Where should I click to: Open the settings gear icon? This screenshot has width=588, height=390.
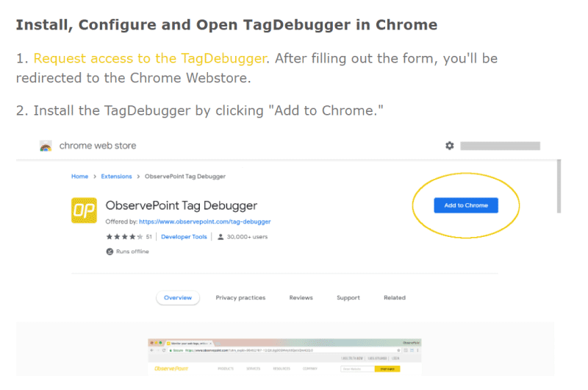pyautogui.click(x=450, y=146)
